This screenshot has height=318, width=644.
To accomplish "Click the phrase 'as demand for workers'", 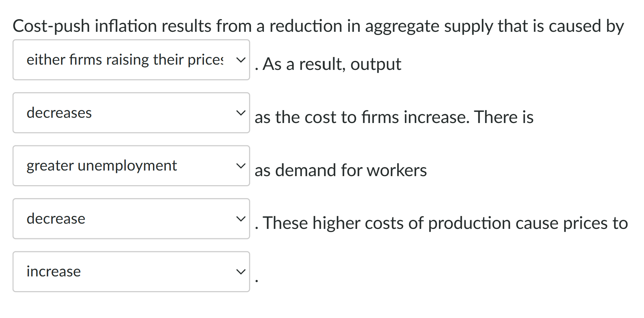I will (x=341, y=171).
